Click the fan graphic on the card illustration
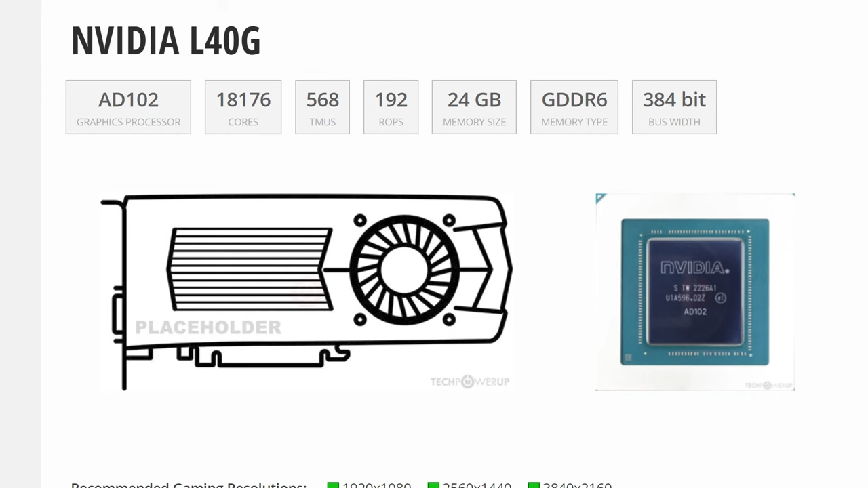This screenshot has height=488, width=868. point(404,270)
